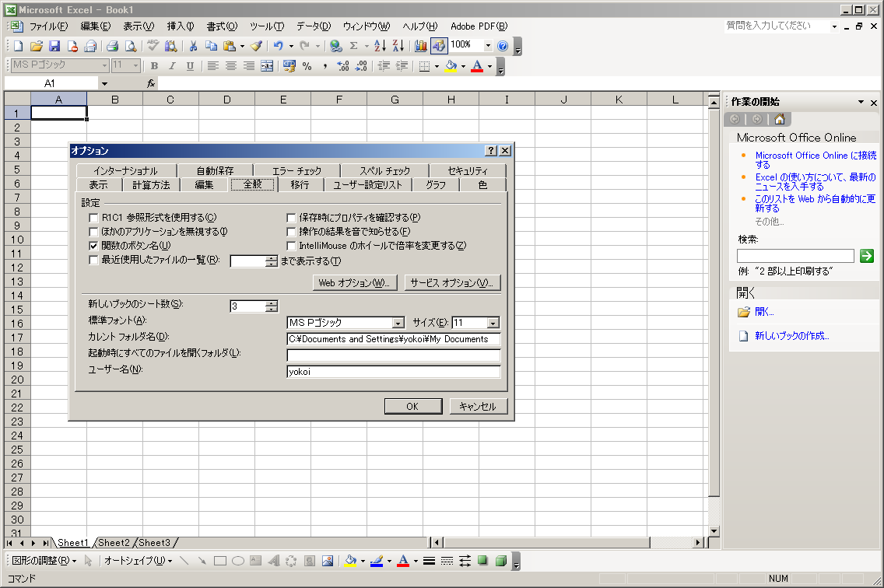
Task: Select the Rectangle drawing tool
Action: (x=220, y=561)
